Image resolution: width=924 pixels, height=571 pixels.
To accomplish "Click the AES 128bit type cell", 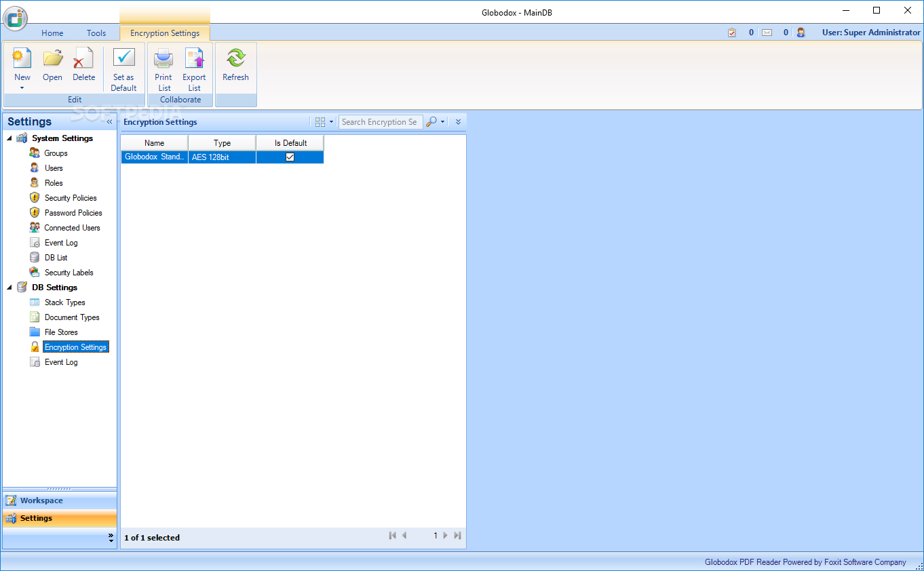I will pyautogui.click(x=222, y=157).
